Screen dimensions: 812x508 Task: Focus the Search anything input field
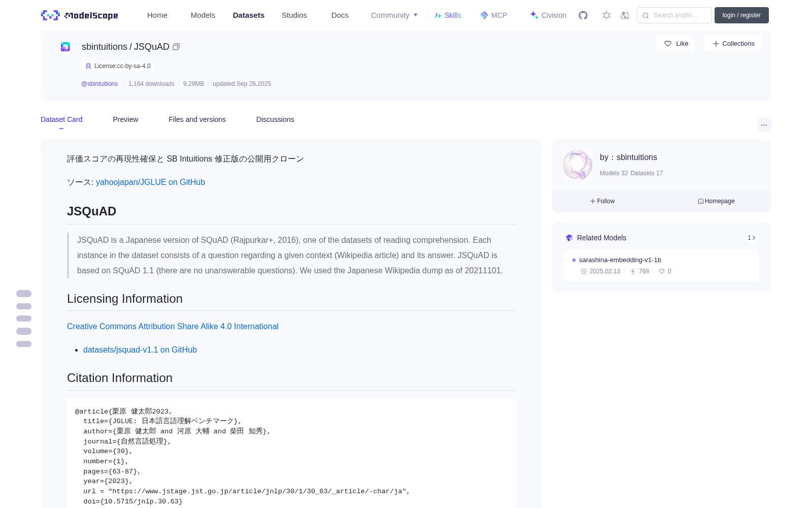[x=674, y=15]
